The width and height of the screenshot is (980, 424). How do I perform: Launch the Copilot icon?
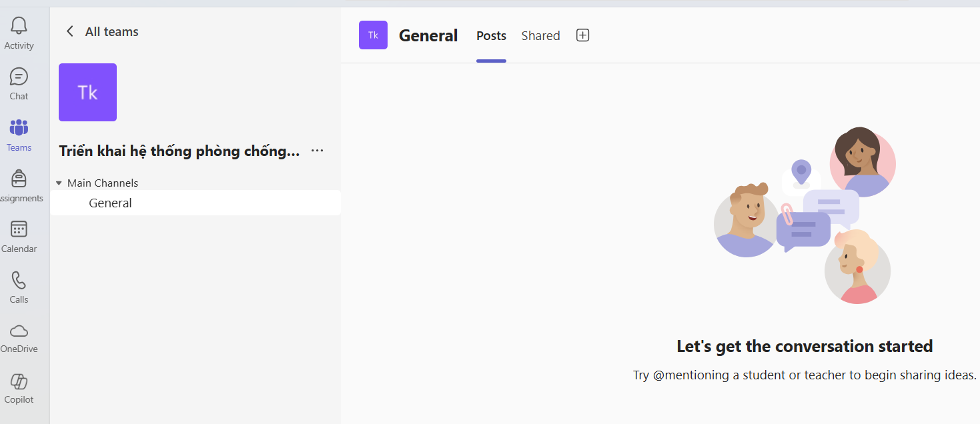[x=19, y=381]
